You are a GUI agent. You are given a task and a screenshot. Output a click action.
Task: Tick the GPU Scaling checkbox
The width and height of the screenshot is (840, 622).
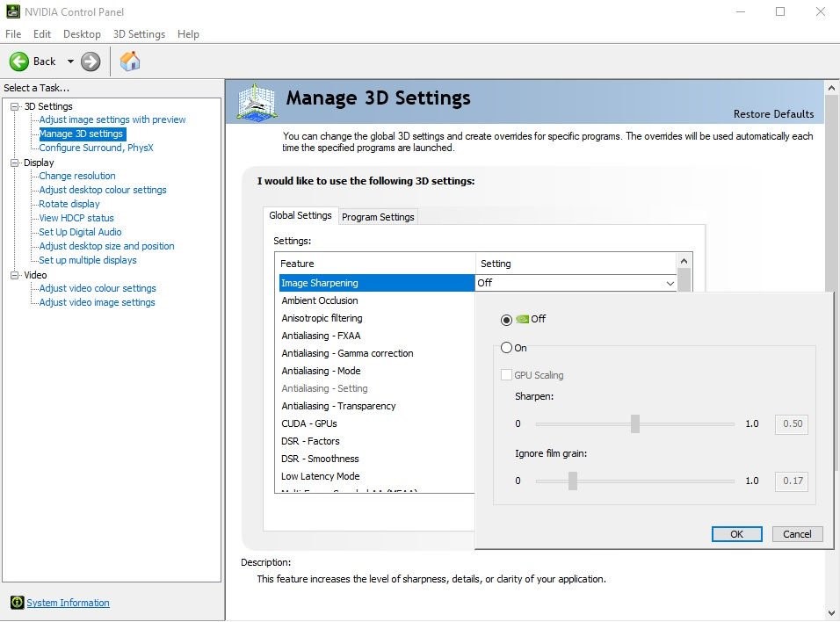point(506,375)
